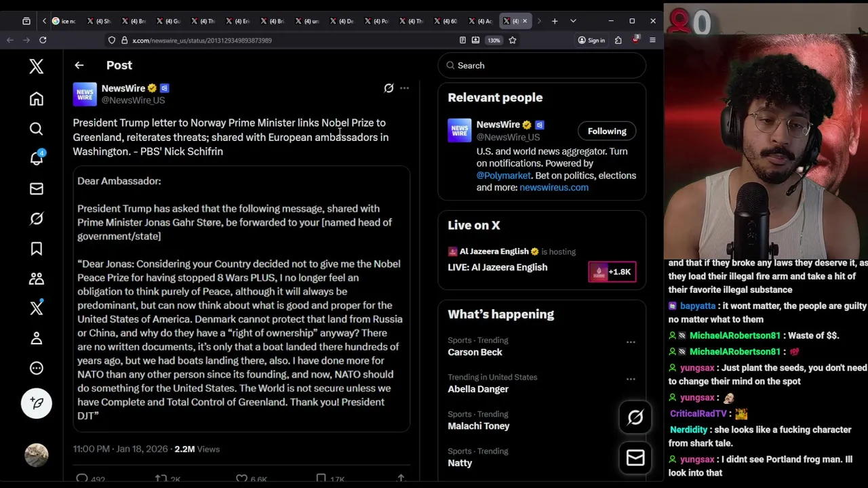Click the install/download icon in address bar
The width and height of the screenshot is (868, 488).
(476, 41)
